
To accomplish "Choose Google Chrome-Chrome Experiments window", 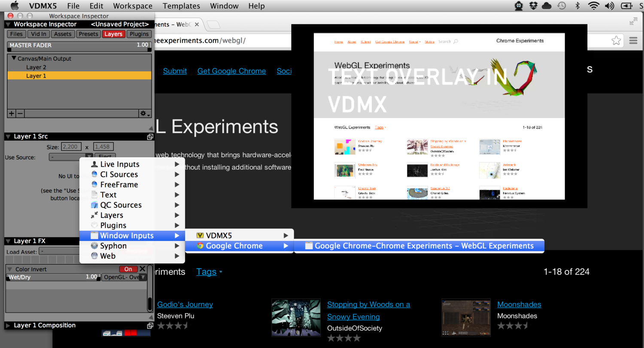I will pyautogui.click(x=419, y=246).
